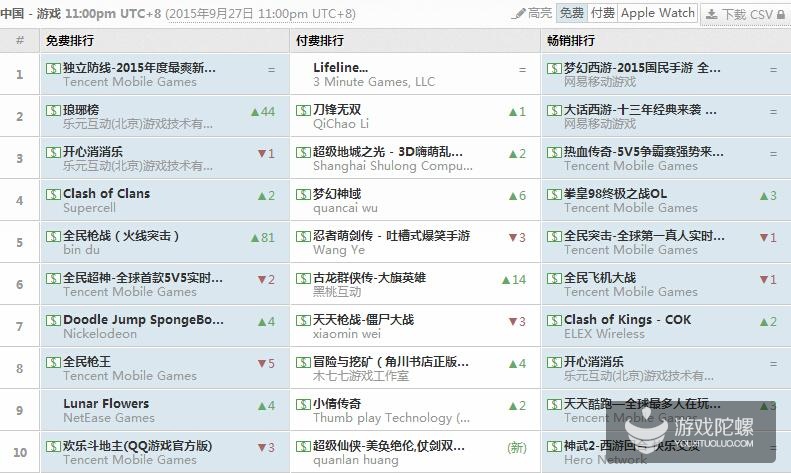Select the 免费 filter toggle
The height and width of the screenshot is (473, 791).
[x=571, y=13]
